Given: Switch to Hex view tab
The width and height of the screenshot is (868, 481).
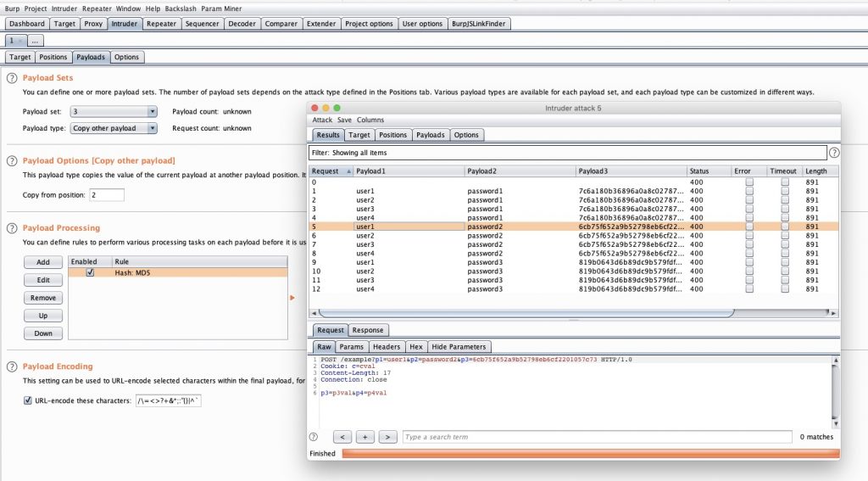Looking at the screenshot, I should (415, 347).
